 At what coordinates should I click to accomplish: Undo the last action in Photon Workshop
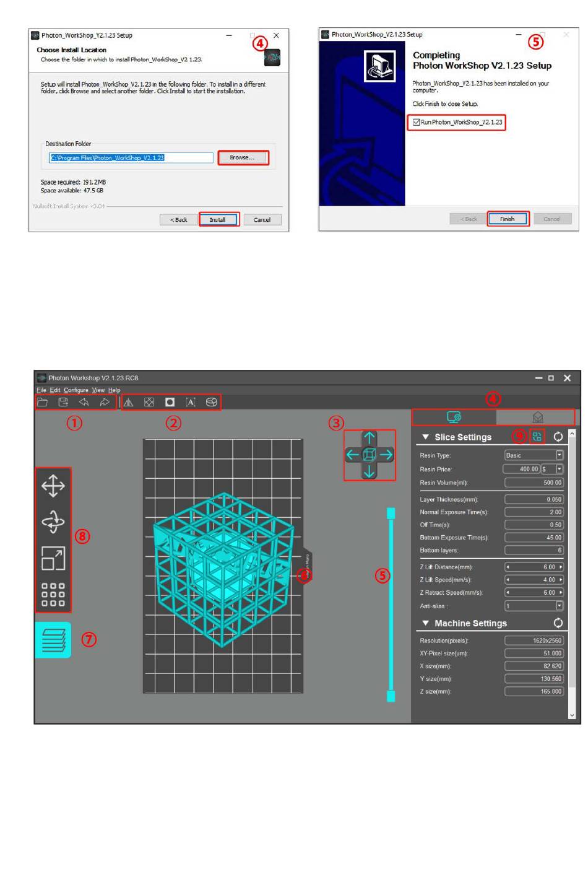click(x=84, y=402)
